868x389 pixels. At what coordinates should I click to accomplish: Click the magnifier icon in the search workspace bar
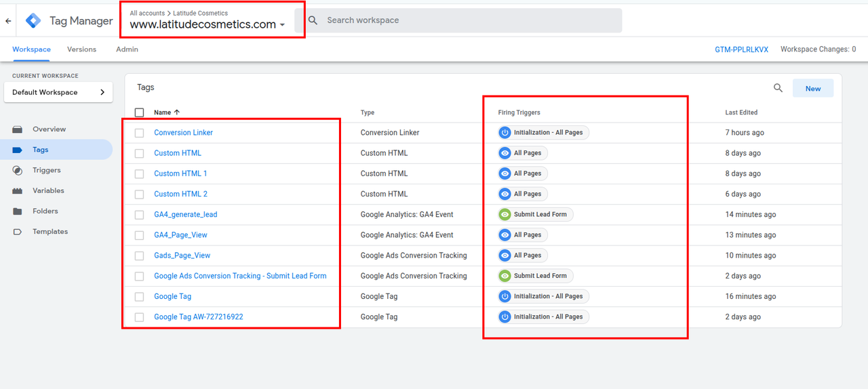click(313, 20)
